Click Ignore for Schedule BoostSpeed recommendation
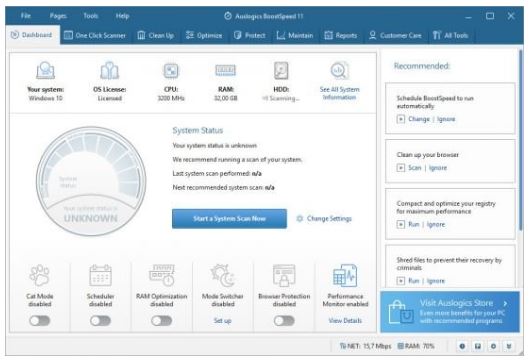 click(x=446, y=119)
